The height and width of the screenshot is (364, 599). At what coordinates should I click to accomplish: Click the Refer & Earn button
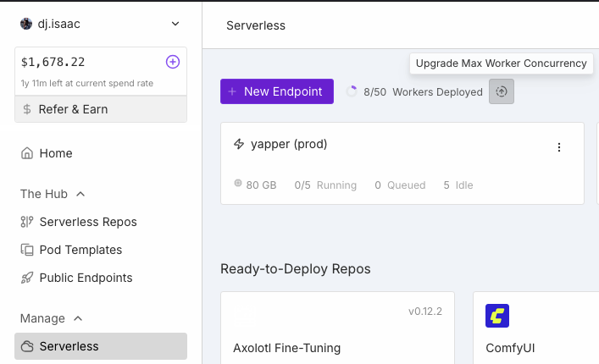[101, 109]
